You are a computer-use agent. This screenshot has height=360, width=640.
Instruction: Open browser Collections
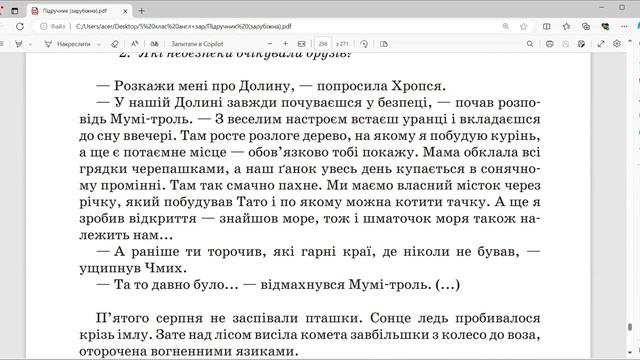586,26
